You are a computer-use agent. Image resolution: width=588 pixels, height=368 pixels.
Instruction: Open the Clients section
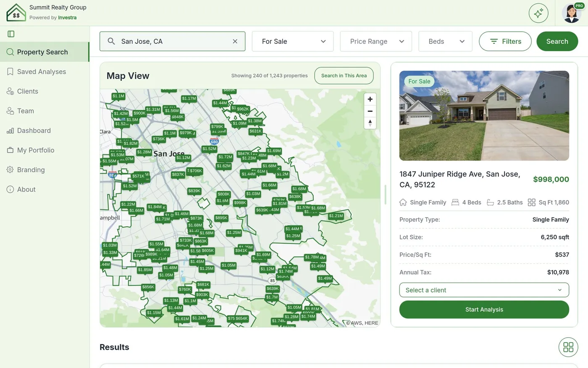point(45,91)
